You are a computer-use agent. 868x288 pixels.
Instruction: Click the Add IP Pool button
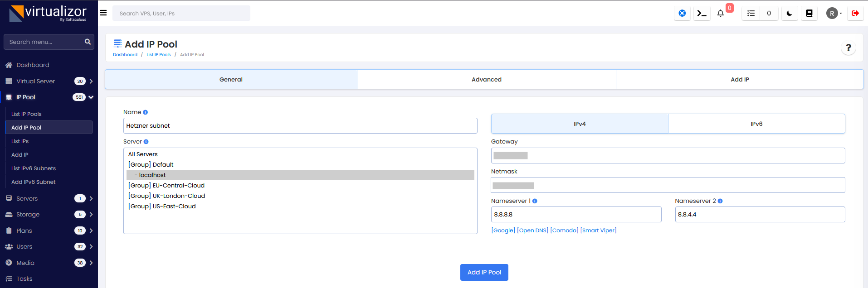pyautogui.click(x=484, y=272)
